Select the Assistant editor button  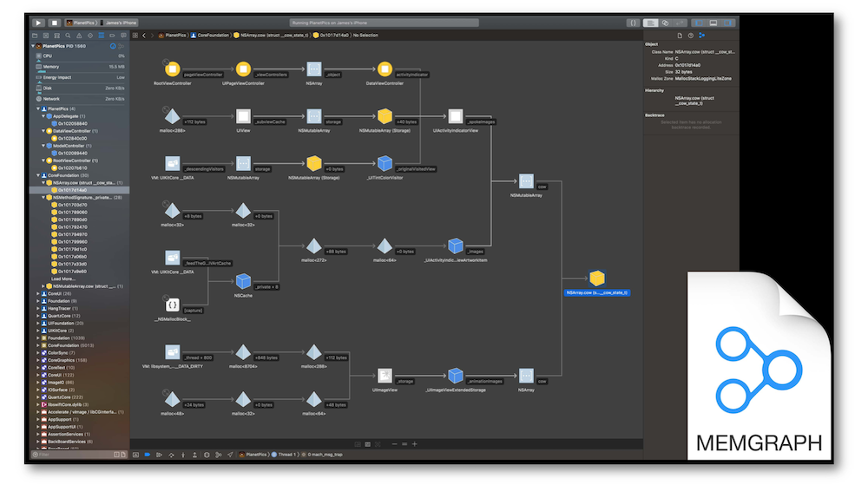(666, 23)
